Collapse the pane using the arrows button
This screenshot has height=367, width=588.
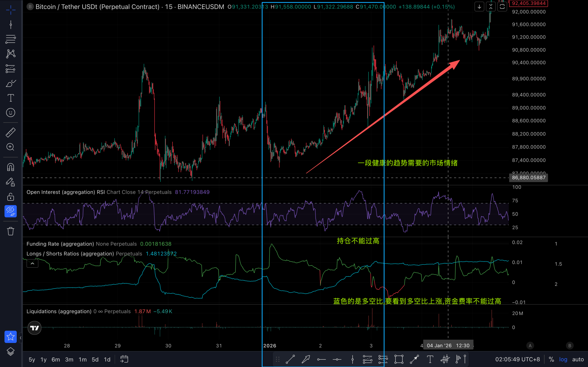click(x=491, y=7)
